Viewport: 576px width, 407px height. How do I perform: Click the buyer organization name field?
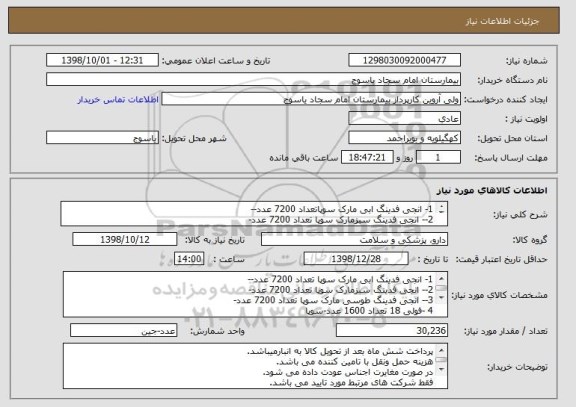(x=253, y=80)
